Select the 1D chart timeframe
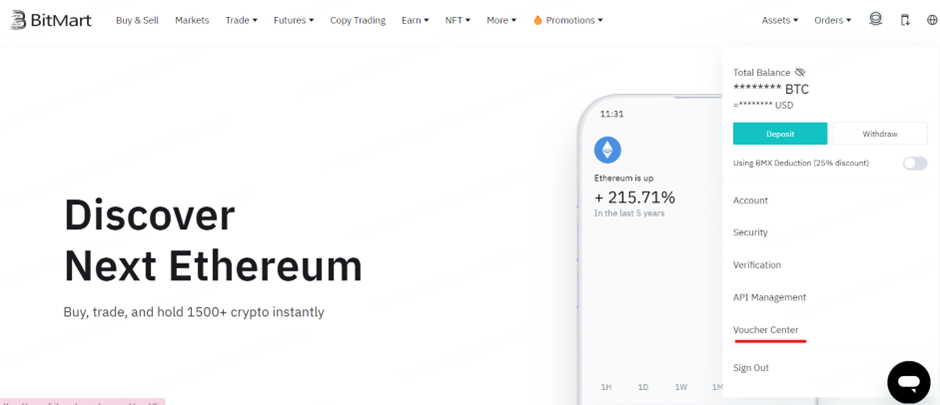The width and height of the screenshot is (940, 405). pyautogui.click(x=643, y=387)
